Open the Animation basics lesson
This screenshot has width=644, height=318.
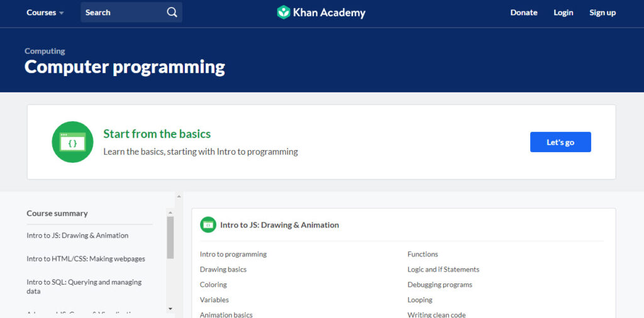226,315
